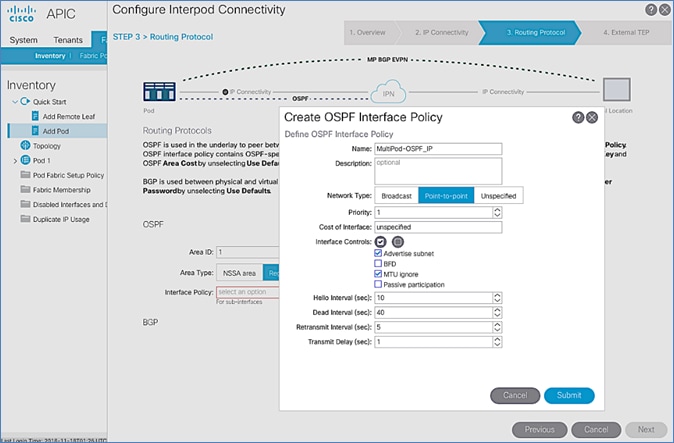Cancel the Configure Interpod Connectivity wizard
The width and height of the screenshot is (674, 443).
[596, 429]
